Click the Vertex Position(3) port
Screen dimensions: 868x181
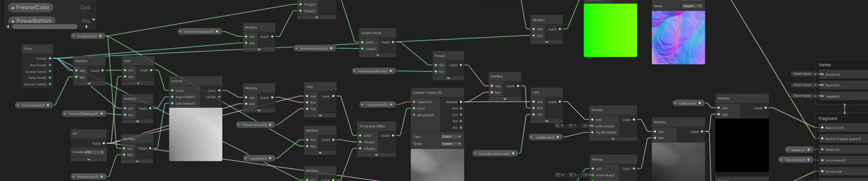[822, 74]
